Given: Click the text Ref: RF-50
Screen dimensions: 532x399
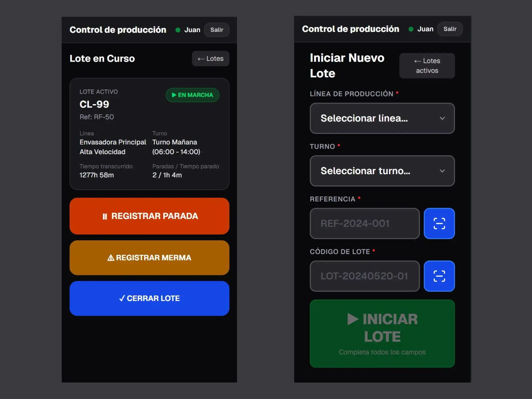Looking at the screenshot, I should click(x=97, y=117).
